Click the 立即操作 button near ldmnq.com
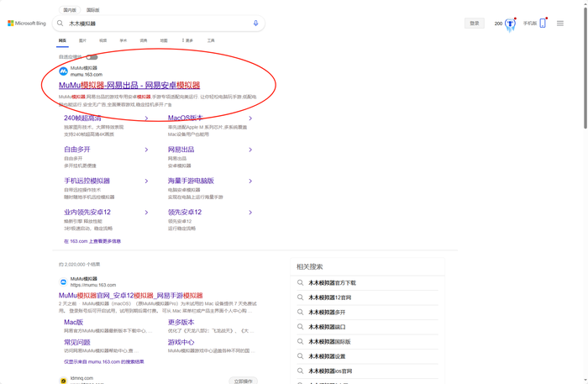Image resolution: width=588 pixels, height=384 pixels. [244, 381]
